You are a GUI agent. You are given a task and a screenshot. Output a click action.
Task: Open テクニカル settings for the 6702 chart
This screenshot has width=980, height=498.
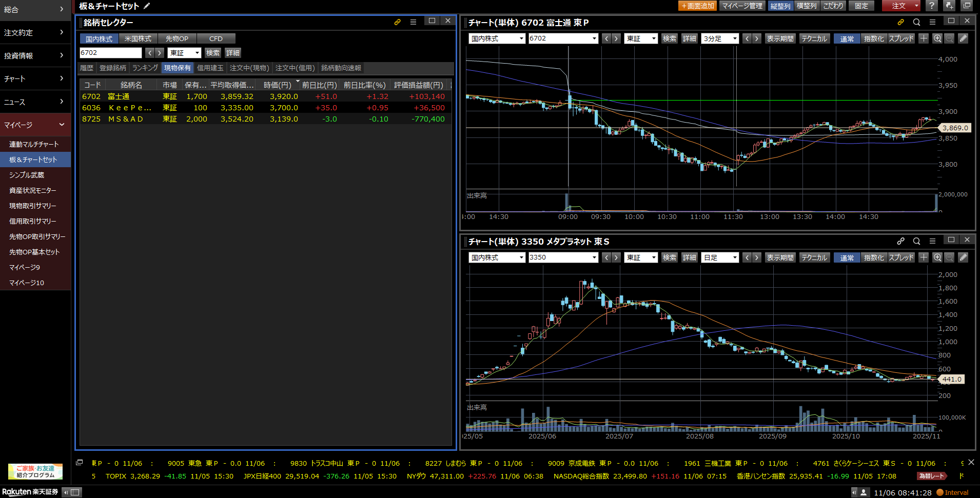tap(814, 38)
